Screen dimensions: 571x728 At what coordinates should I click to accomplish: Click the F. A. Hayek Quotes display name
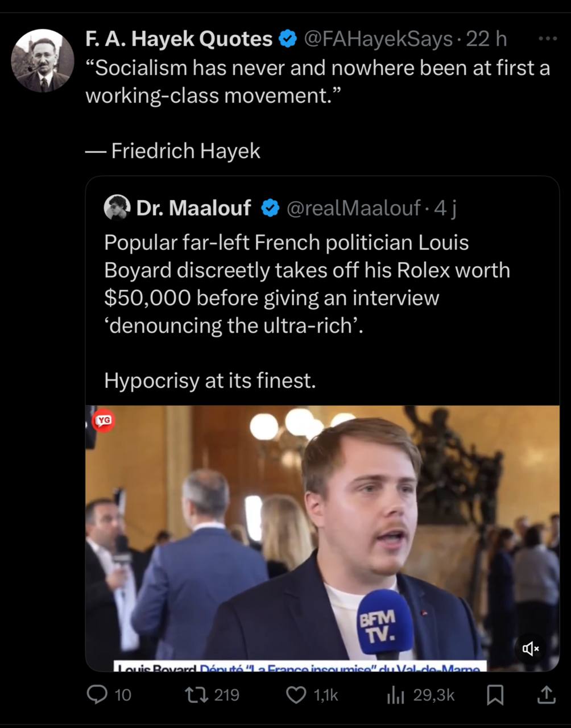click(x=179, y=39)
